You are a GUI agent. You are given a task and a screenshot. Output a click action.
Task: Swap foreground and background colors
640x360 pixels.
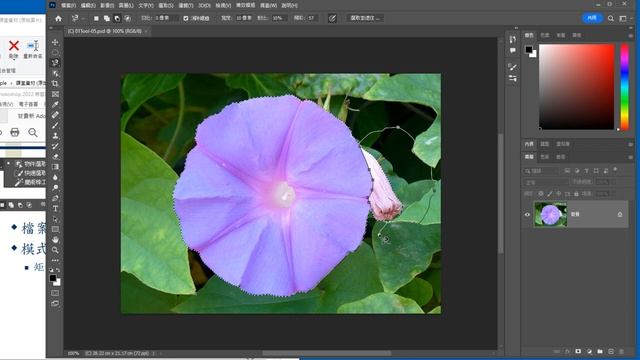[x=58, y=270]
